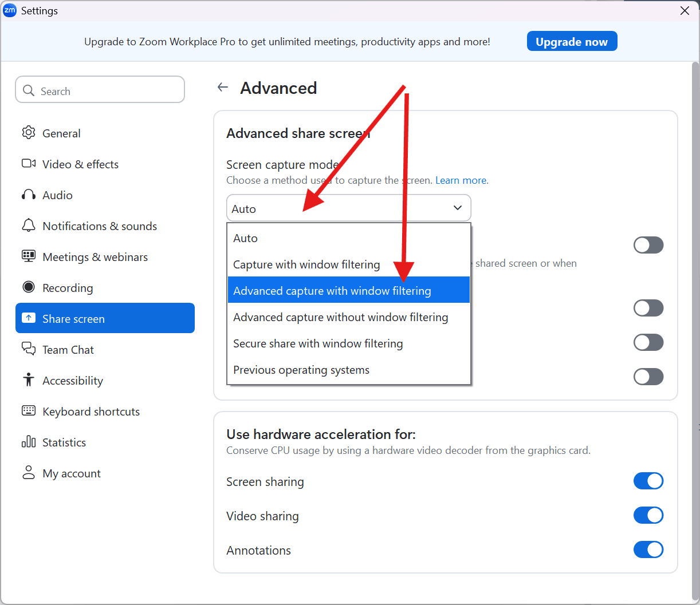The height and width of the screenshot is (605, 700).
Task: Click the back arrow beside Advanced
Action: (x=223, y=88)
